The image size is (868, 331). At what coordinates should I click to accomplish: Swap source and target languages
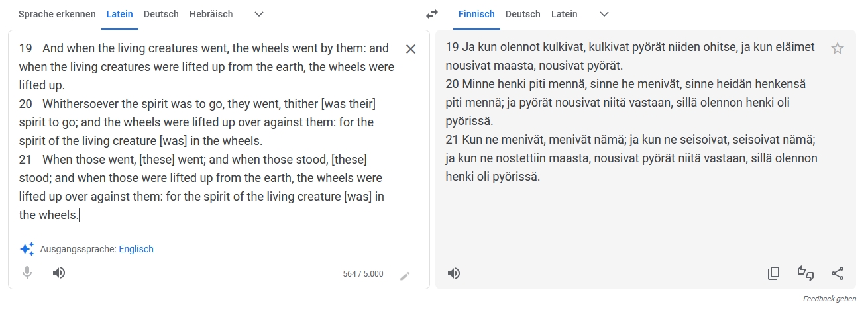[432, 14]
